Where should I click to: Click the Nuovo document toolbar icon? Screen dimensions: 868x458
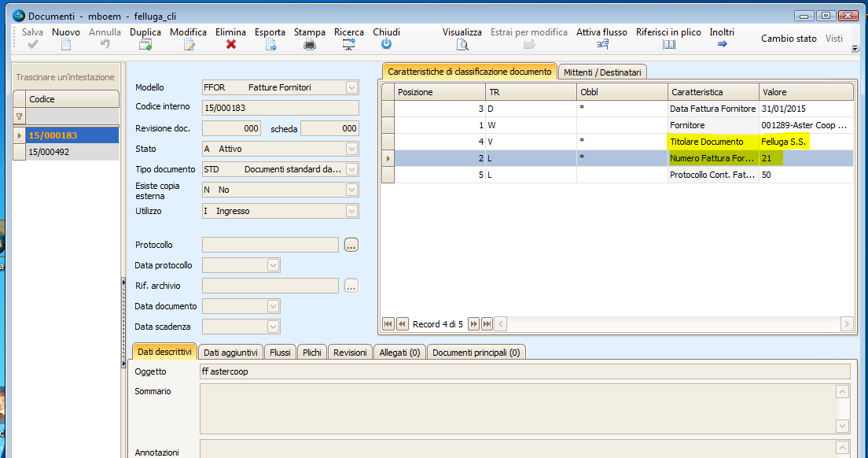pos(66,45)
